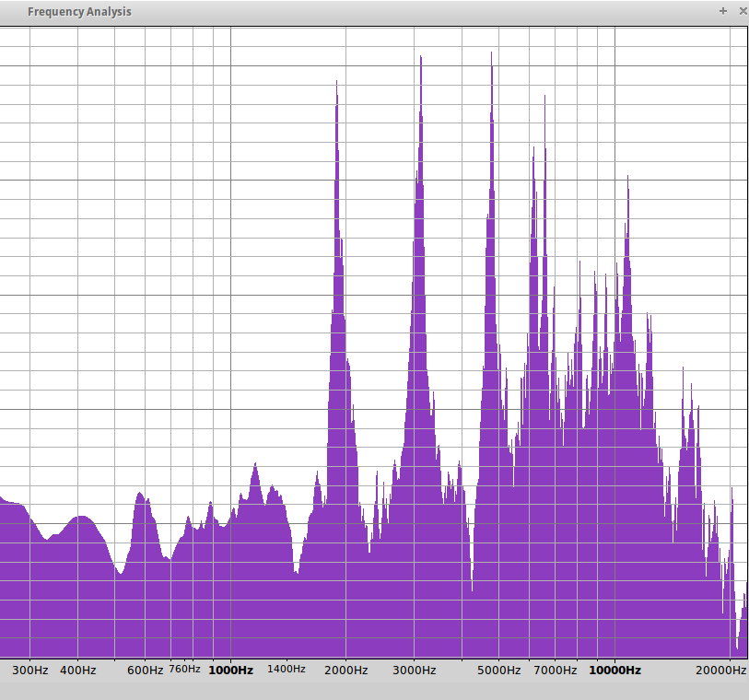
Task: Click the 3000Hz axis label
Action: 415,671
